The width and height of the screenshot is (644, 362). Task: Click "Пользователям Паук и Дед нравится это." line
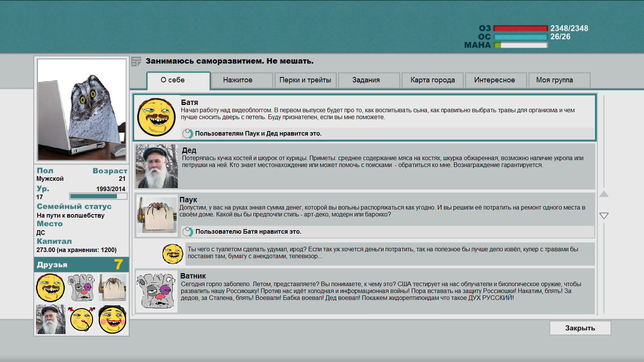pos(258,133)
